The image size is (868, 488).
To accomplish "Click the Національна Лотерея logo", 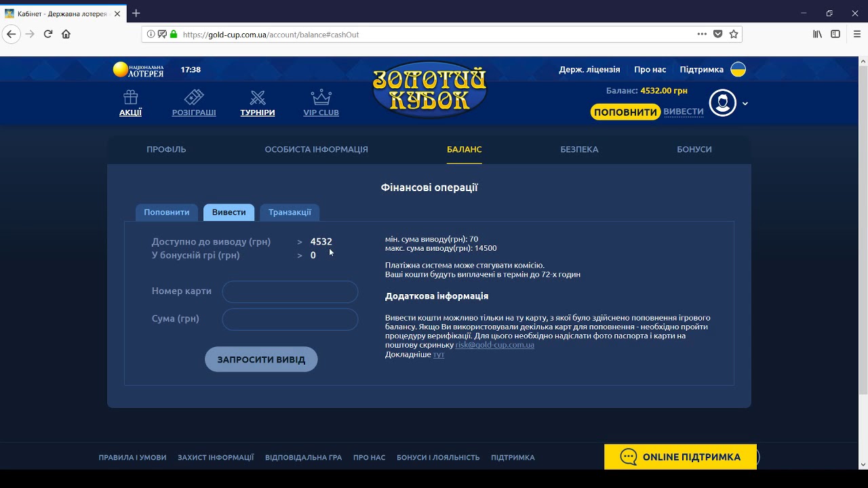I will (x=138, y=70).
